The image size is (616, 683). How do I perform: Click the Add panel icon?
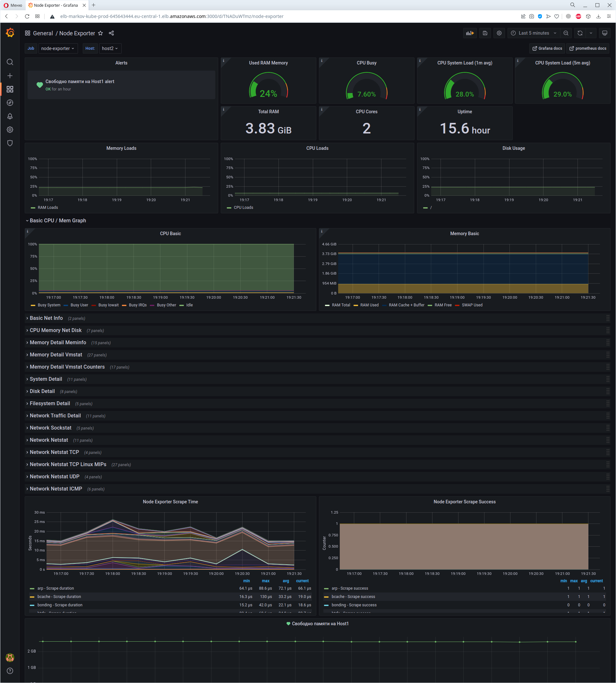(470, 33)
